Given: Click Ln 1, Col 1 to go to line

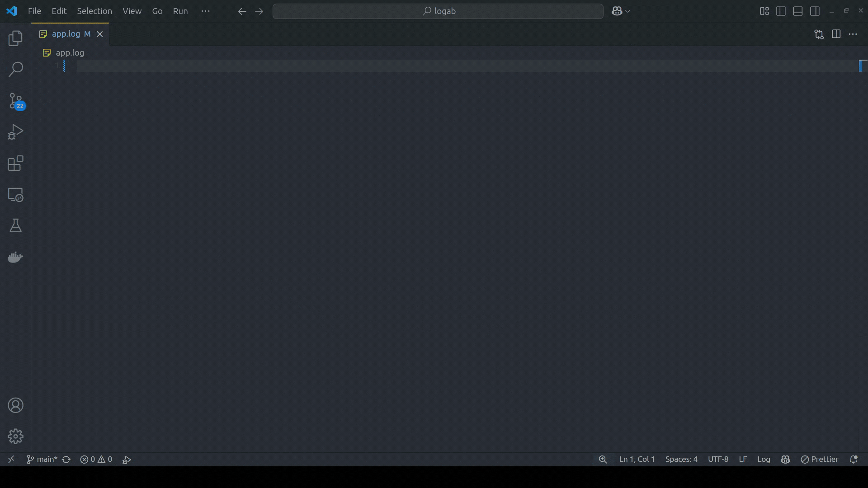Looking at the screenshot, I should coord(637,460).
